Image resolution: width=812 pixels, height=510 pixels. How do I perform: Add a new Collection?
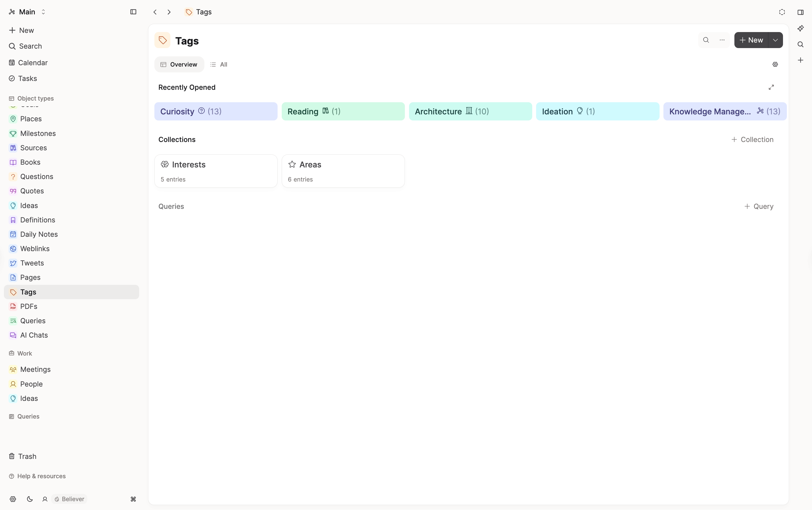pyautogui.click(x=752, y=140)
